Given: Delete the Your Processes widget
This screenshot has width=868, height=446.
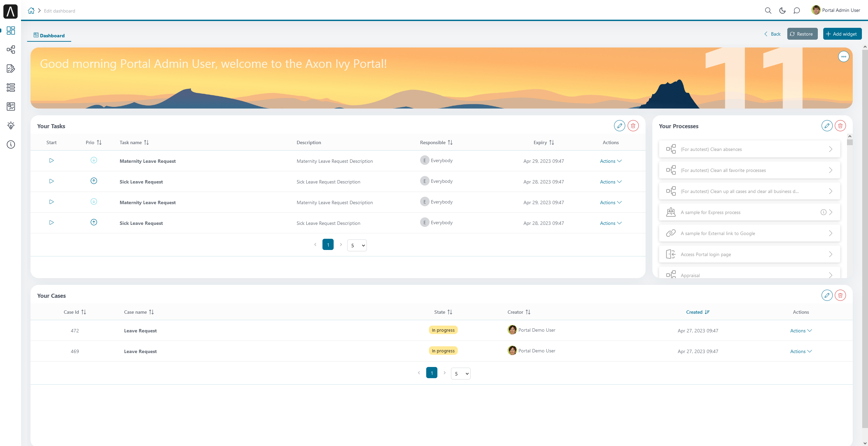Looking at the screenshot, I should pyautogui.click(x=840, y=126).
